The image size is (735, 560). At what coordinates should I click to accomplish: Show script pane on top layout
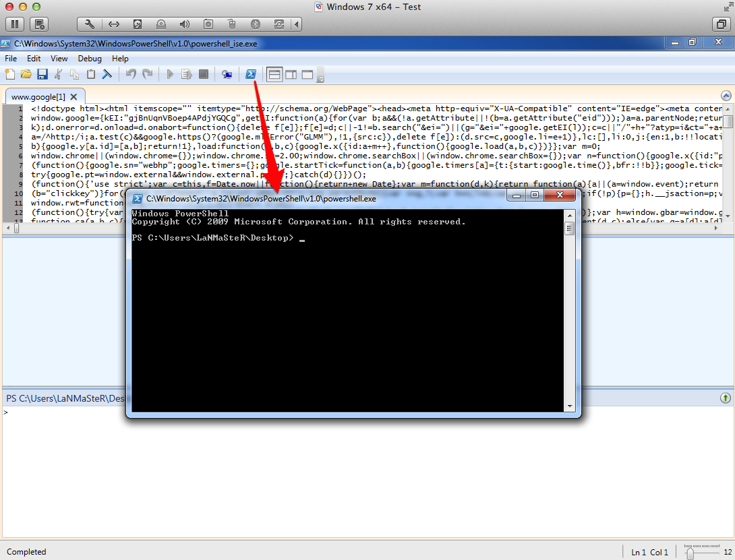(x=274, y=75)
